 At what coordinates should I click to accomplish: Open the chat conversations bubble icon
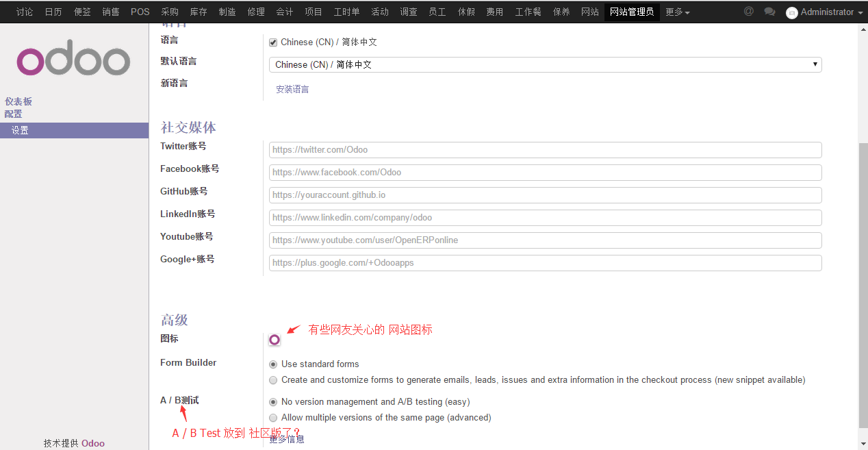(769, 12)
